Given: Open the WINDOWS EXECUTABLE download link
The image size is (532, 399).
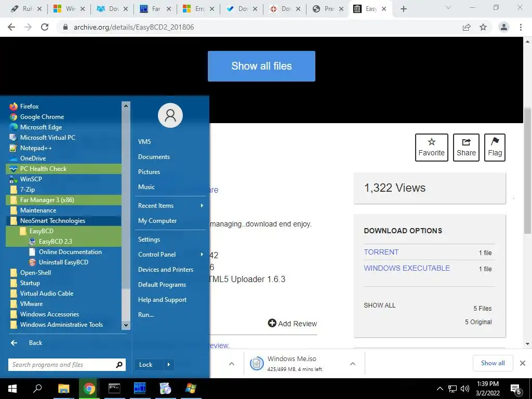Looking at the screenshot, I should (x=407, y=268).
